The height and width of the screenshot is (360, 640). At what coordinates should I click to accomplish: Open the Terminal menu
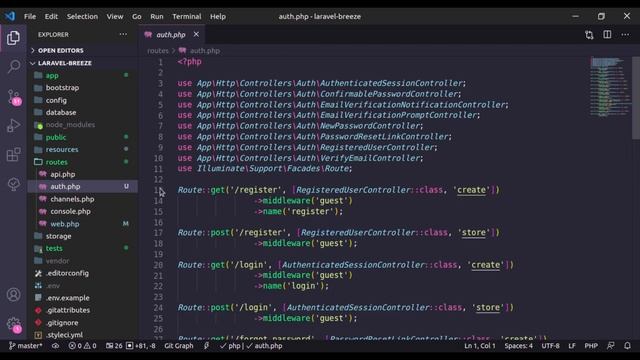click(x=187, y=16)
